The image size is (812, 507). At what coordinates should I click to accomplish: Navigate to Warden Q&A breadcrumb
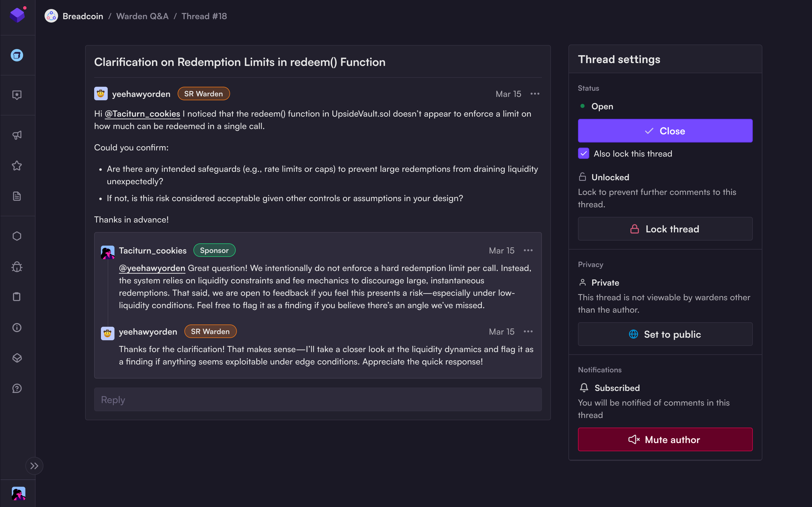point(142,16)
